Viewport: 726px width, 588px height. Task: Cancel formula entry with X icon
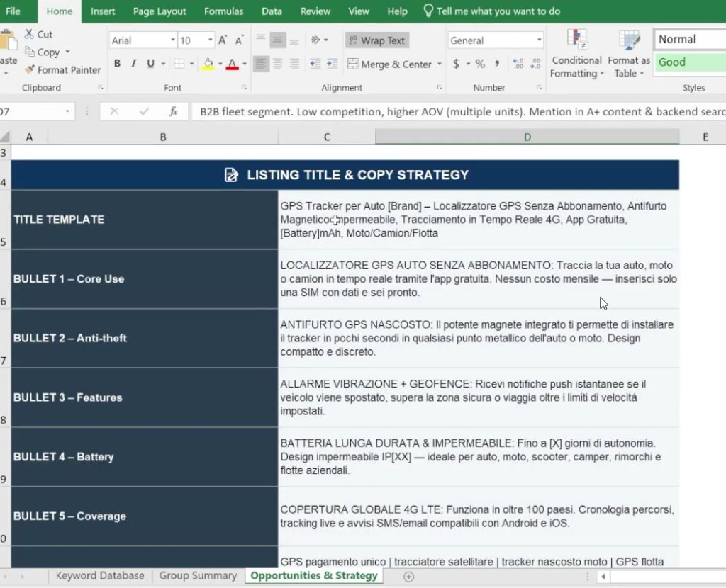114,111
